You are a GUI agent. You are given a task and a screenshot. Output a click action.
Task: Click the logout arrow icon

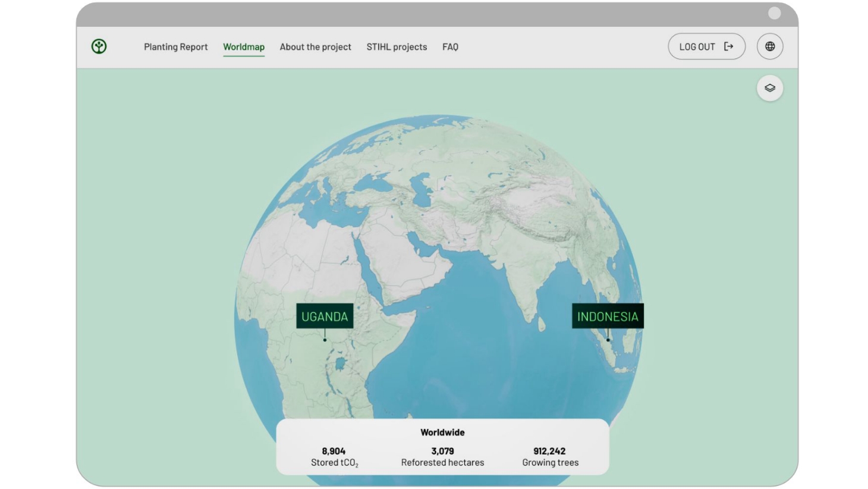pyautogui.click(x=729, y=46)
